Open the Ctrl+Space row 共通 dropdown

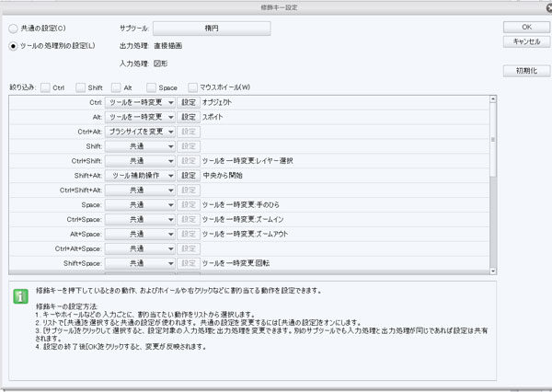(x=140, y=219)
